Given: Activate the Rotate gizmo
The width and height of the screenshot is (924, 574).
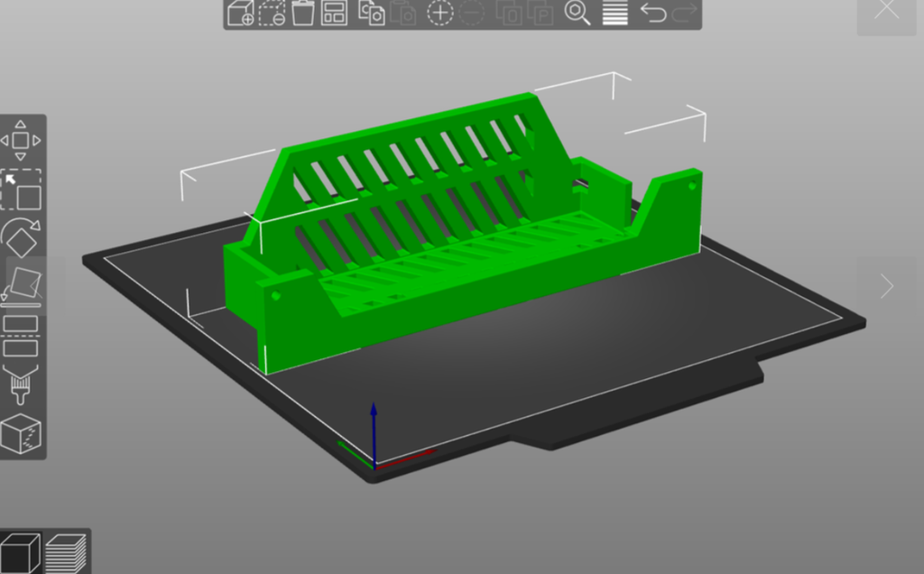Looking at the screenshot, I should tap(21, 236).
